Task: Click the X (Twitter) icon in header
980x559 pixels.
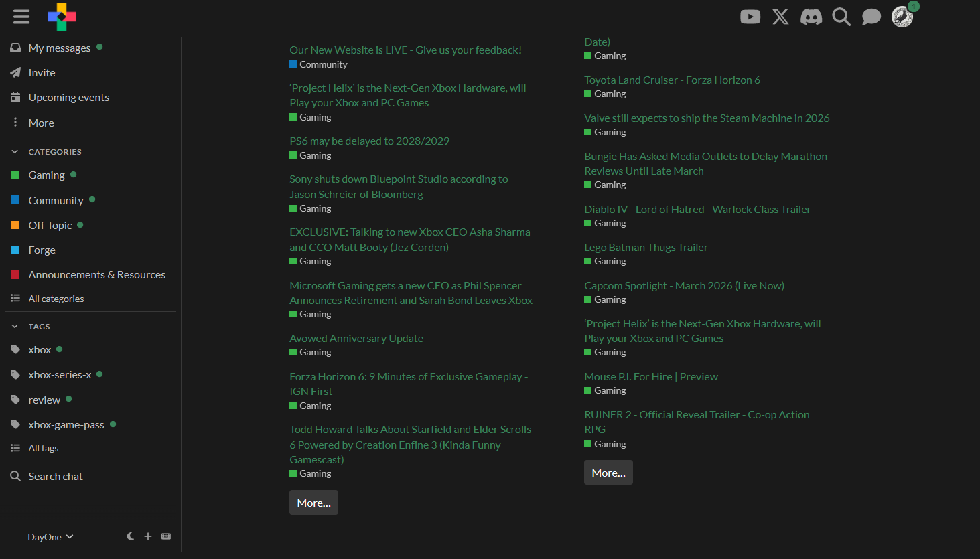Action: pyautogui.click(x=780, y=17)
